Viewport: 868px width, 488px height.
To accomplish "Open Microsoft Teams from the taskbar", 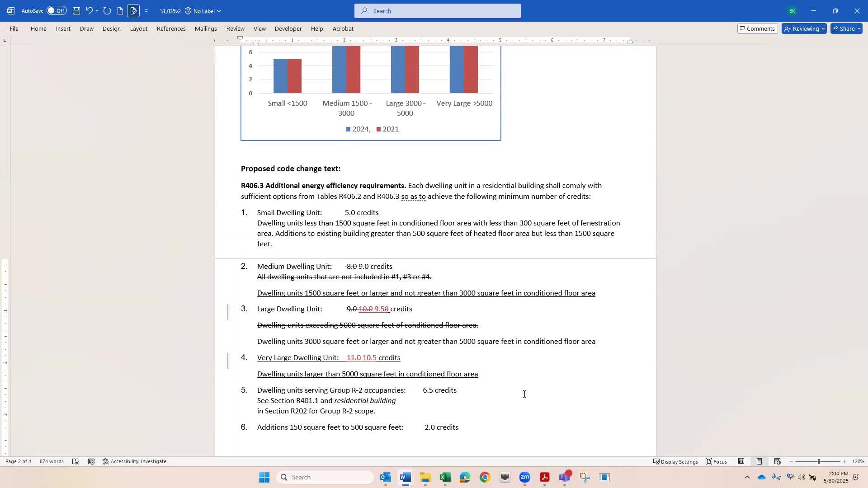I will coord(565,477).
